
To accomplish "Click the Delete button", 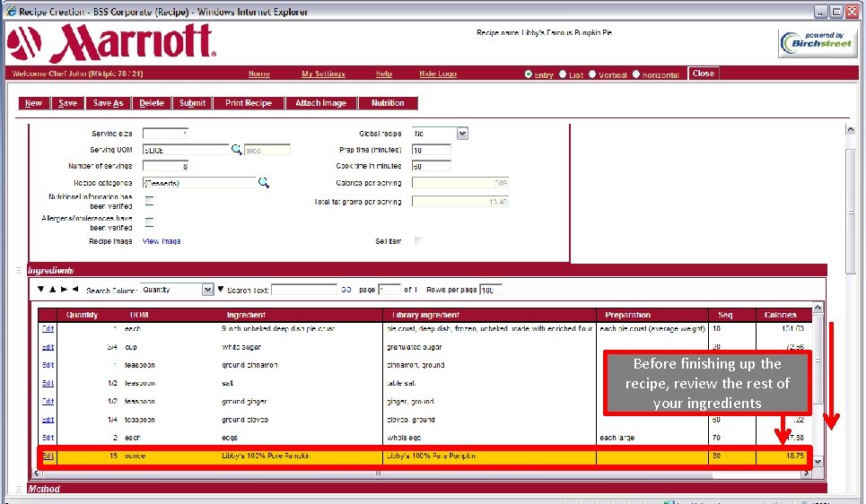I will (x=152, y=103).
